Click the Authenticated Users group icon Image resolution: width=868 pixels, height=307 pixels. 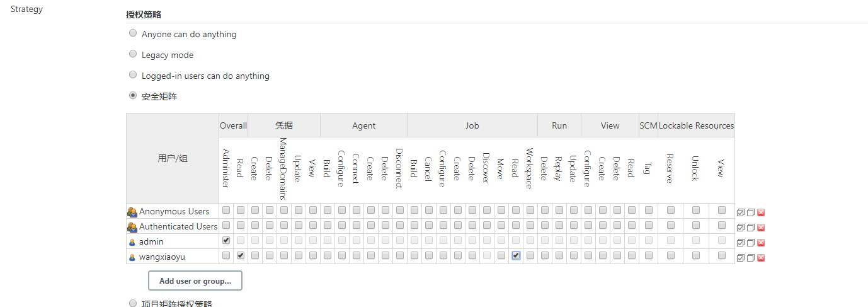(x=132, y=227)
